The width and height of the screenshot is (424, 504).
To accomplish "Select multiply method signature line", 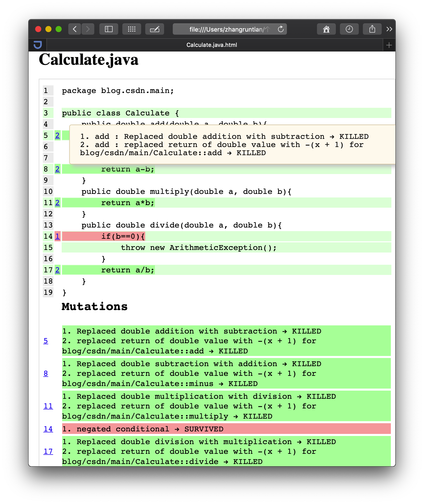I will pyautogui.click(x=186, y=191).
